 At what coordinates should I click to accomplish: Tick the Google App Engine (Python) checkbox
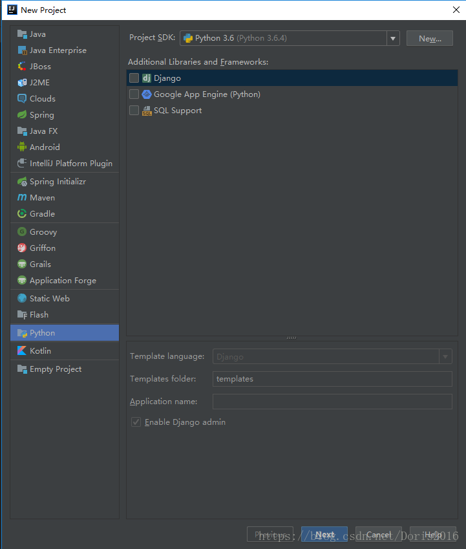click(134, 94)
